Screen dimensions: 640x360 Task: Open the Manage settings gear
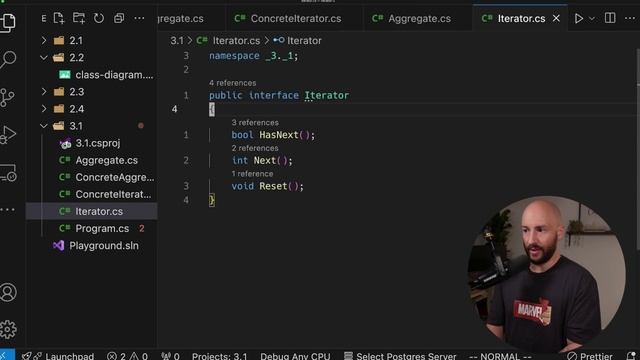coord(8,329)
